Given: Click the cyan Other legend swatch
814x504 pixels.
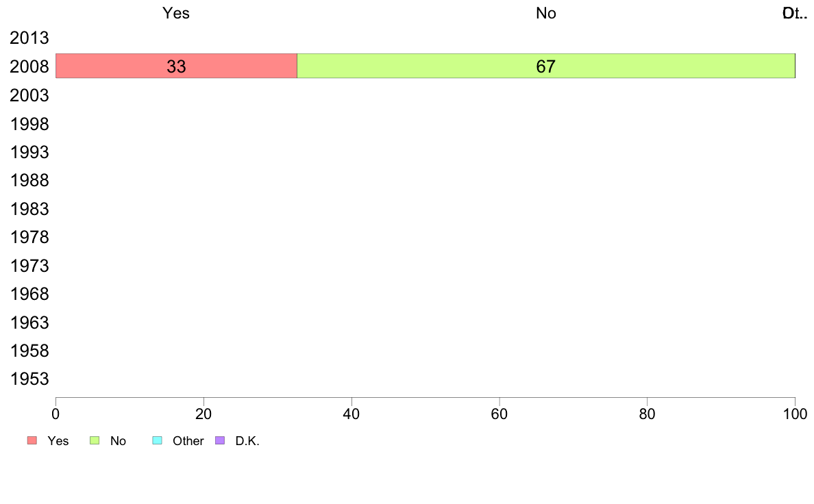Looking at the screenshot, I should (x=158, y=440).
